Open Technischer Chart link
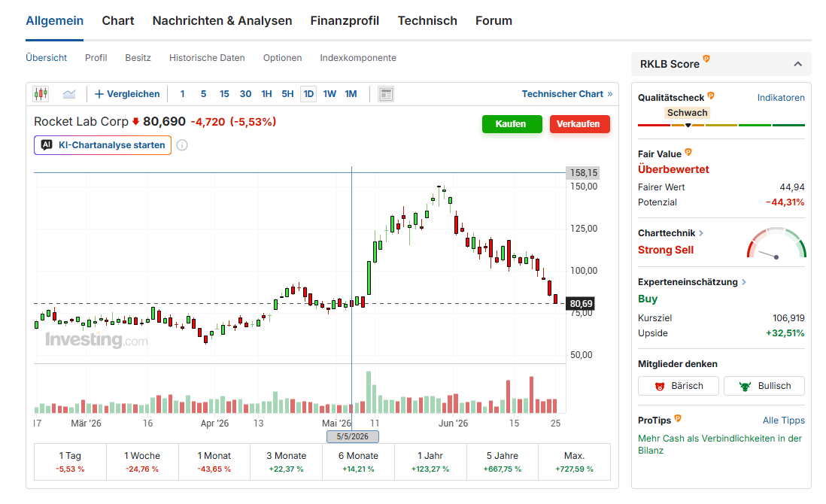Image resolution: width=826 pixels, height=504 pixels. [x=566, y=94]
